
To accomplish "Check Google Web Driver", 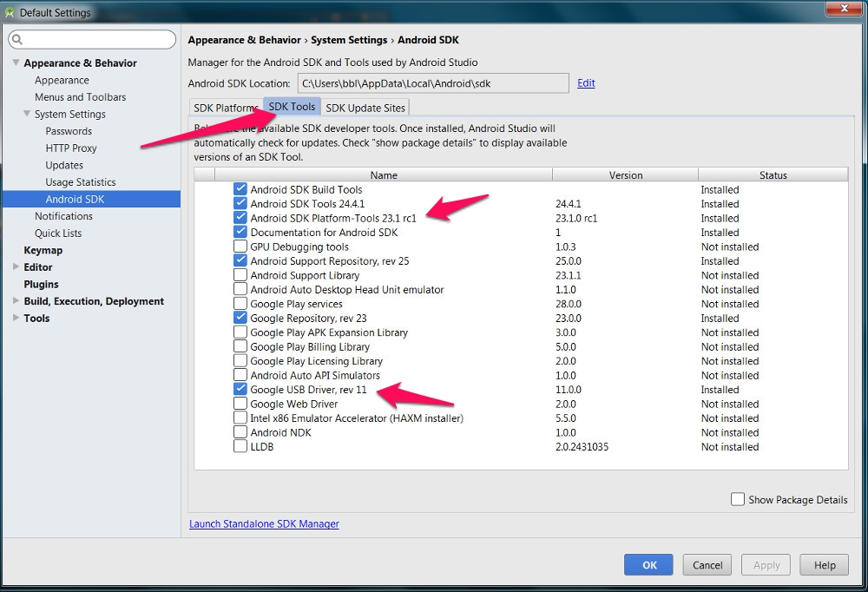I will click(x=240, y=404).
